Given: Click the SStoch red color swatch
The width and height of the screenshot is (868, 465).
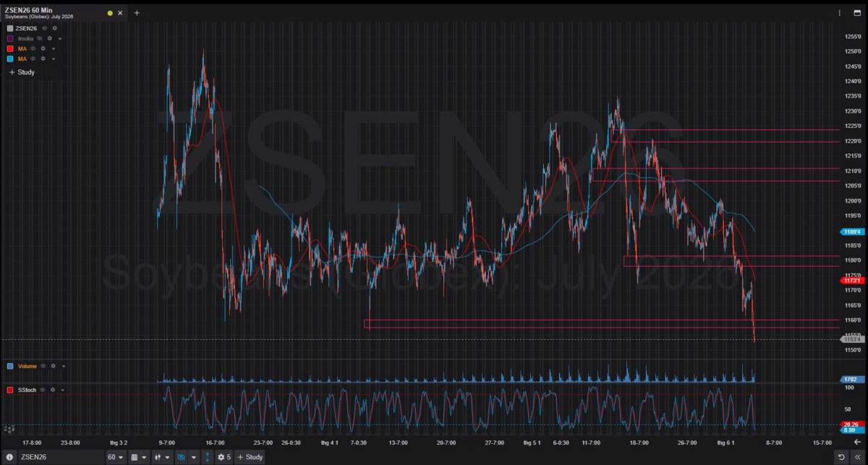Looking at the screenshot, I should coord(10,390).
